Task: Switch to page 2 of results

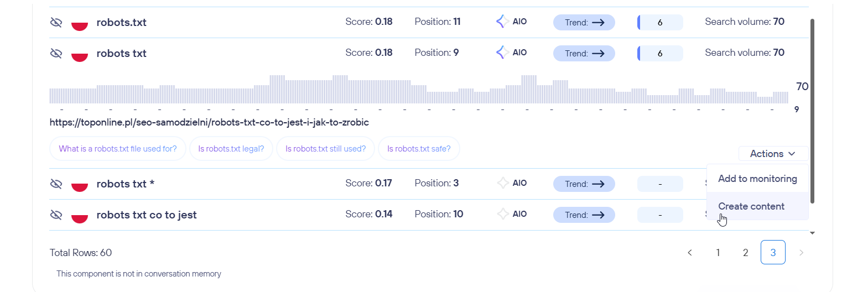Action: pos(745,253)
